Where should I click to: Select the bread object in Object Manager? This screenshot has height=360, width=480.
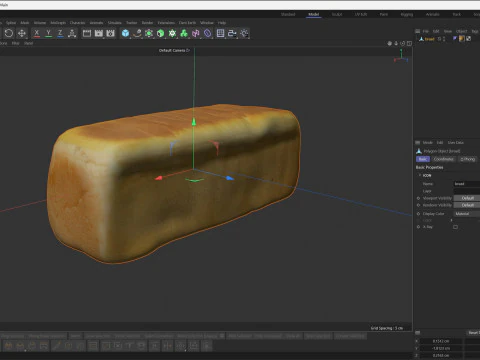tap(429, 39)
